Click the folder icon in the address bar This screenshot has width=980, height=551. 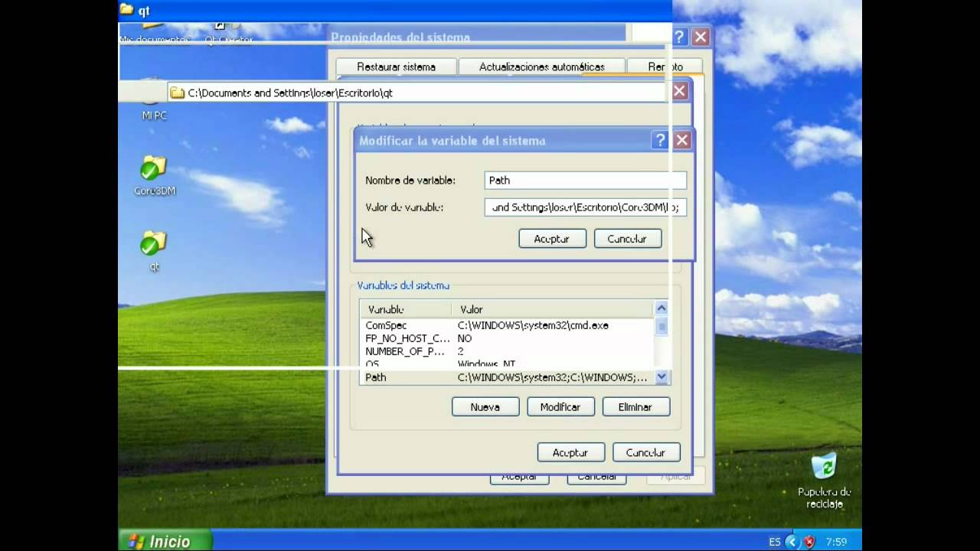click(x=177, y=93)
